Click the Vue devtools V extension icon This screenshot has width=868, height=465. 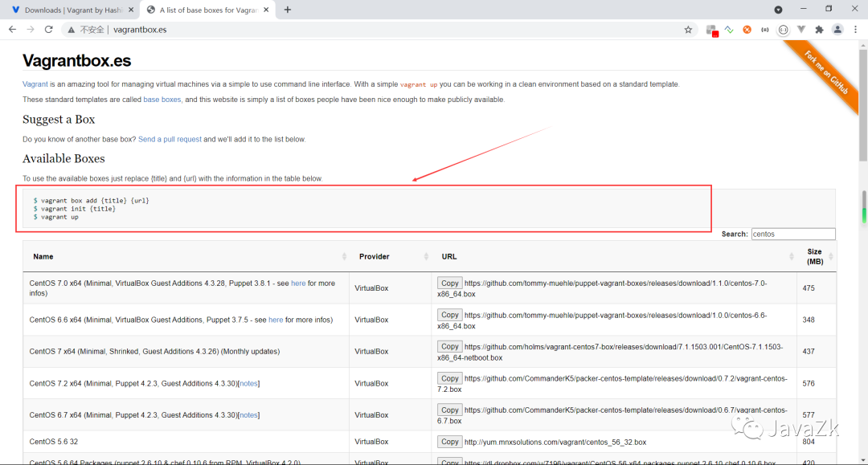pyautogui.click(x=801, y=30)
